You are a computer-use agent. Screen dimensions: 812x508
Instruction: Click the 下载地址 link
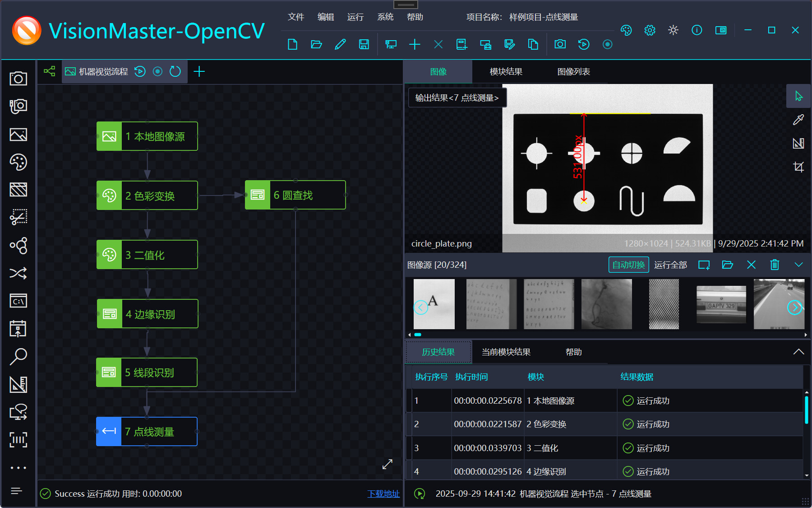point(383,494)
